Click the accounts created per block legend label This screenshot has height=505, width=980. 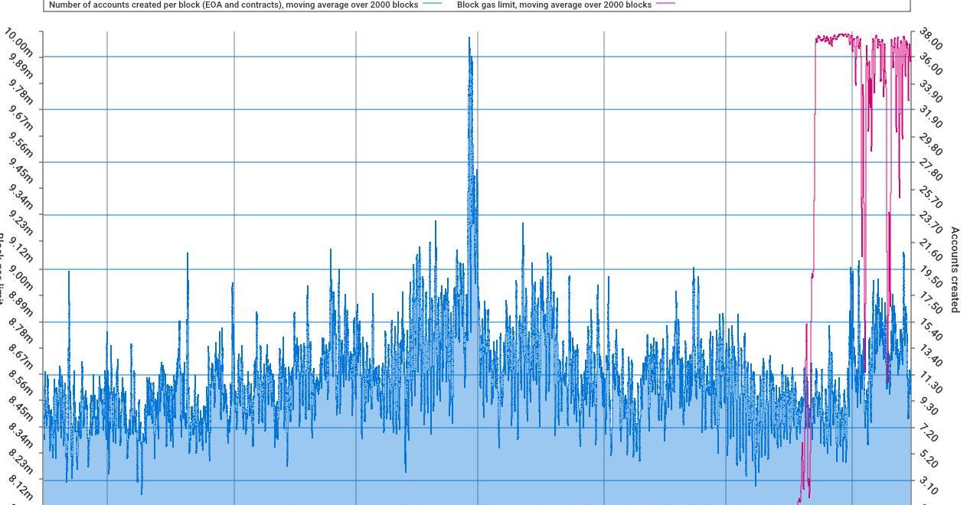point(234,5)
